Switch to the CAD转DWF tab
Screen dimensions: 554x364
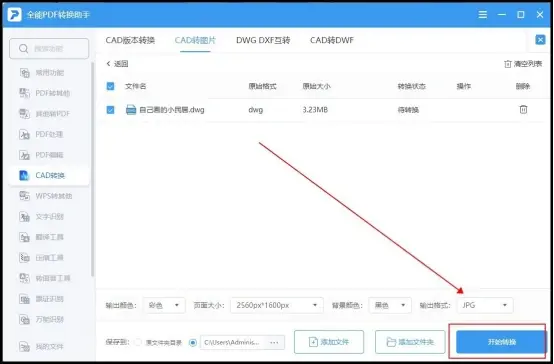[332, 40]
